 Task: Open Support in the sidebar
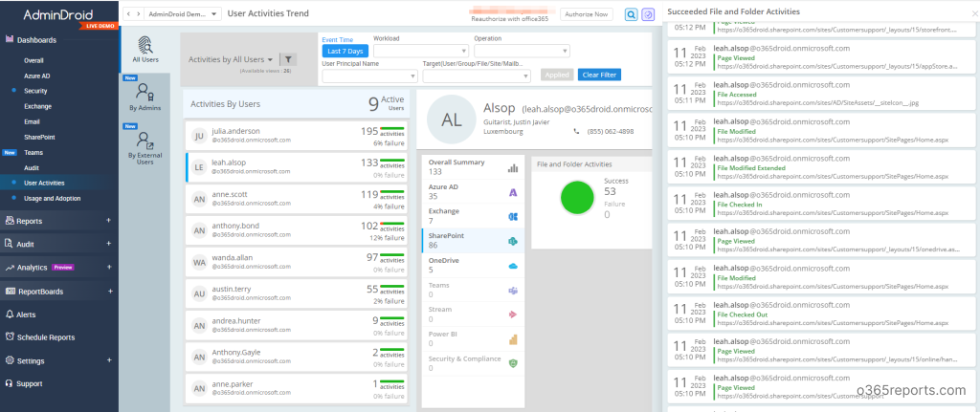30,383
